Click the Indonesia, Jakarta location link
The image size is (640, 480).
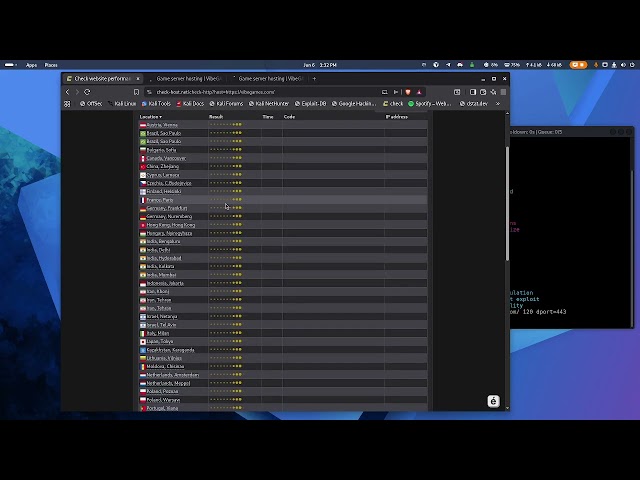pyautogui.click(x=165, y=283)
